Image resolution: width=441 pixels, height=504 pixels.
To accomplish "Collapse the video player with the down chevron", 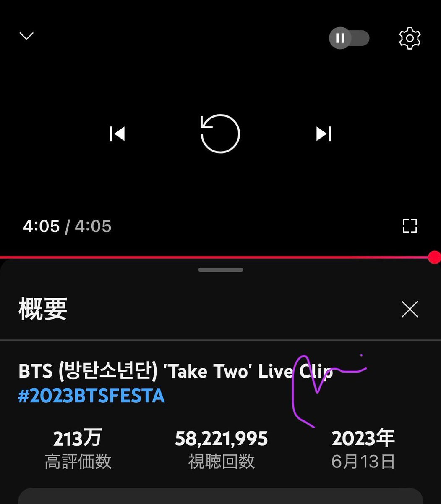I will click(x=26, y=37).
